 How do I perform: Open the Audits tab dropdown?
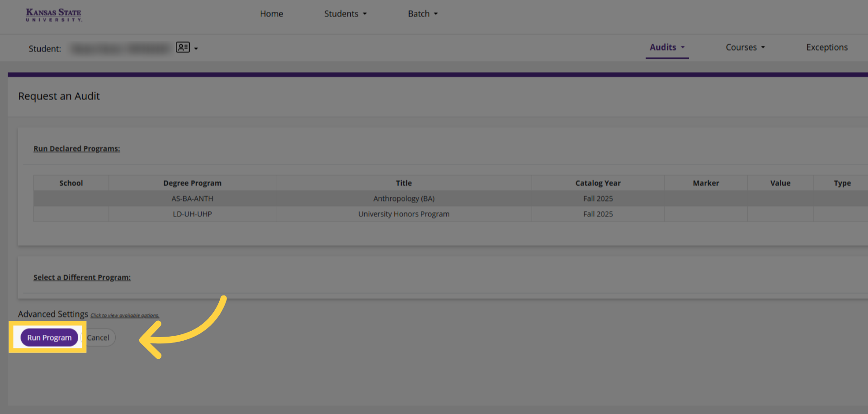click(x=667, y=48)
